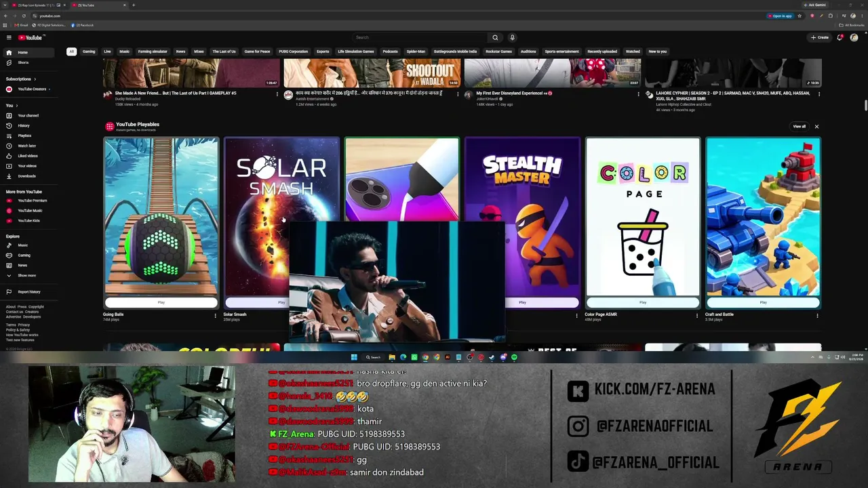Viewport: 868px width, 488px height.
Task: Open the browser tab search dropdown
Action: point(6,5)
